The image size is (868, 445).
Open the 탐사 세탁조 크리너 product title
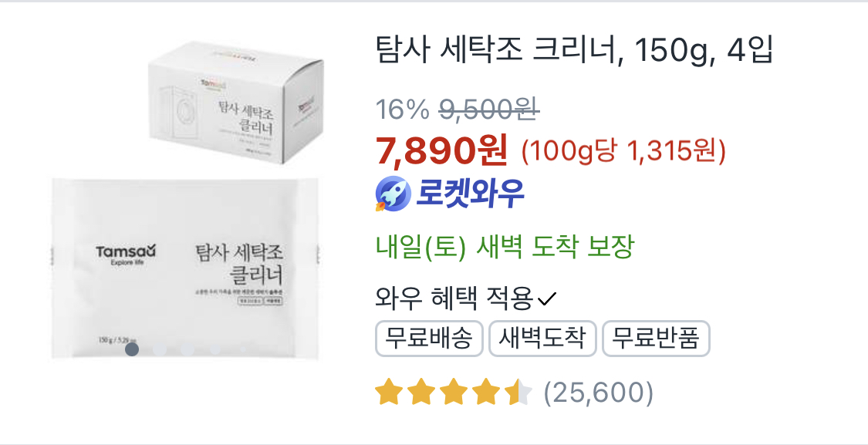(574, 50)
